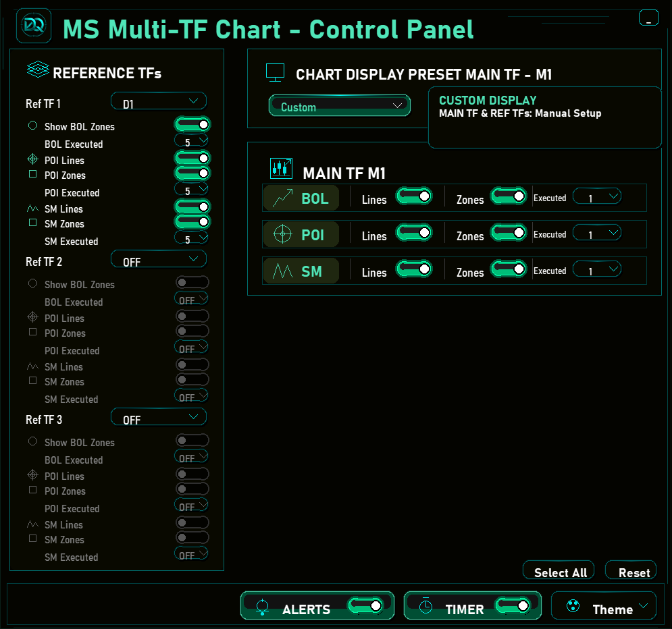Open Ref TF 2 BOL Executed dropdown
Viewport: 672px width, 629px height.
191,298
